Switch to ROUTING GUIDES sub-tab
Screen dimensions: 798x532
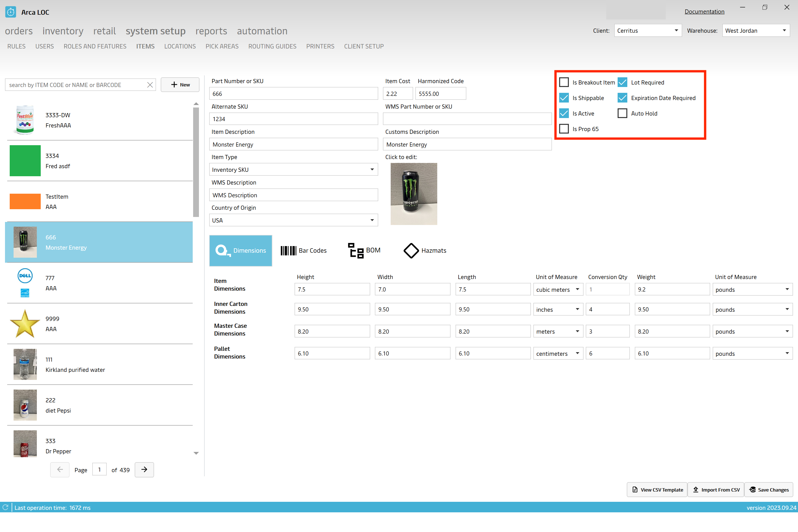pyautogui.click(x=272, y=47)
